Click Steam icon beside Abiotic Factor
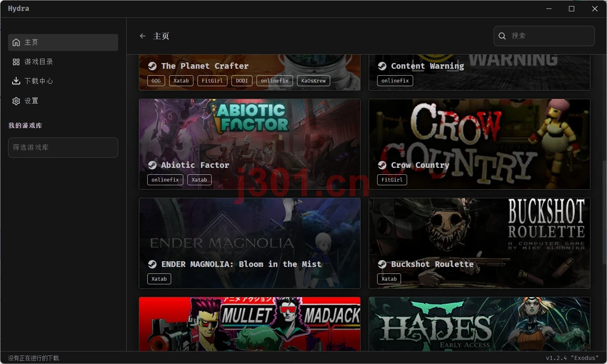This screenshot has width=607, height=364. [x=152, y=165]
